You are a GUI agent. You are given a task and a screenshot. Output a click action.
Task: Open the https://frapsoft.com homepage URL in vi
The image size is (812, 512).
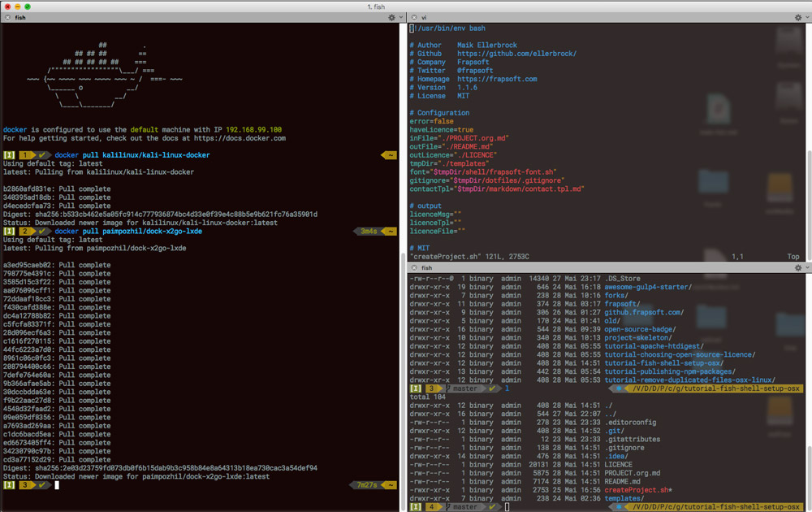point(497,79)
